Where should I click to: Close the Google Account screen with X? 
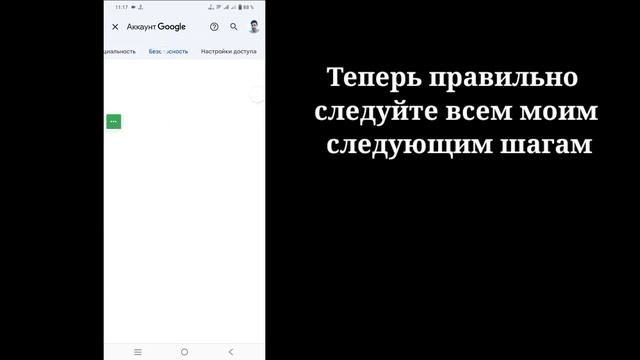(115, 27)
